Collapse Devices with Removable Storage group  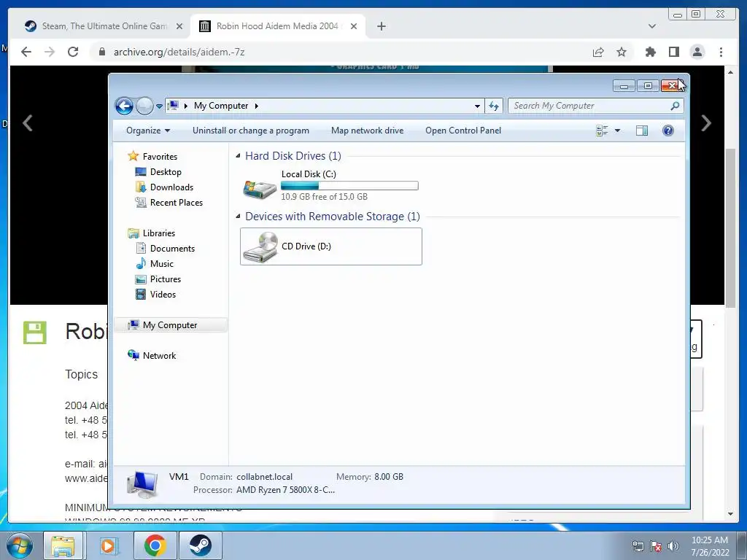tap(238, 216)
